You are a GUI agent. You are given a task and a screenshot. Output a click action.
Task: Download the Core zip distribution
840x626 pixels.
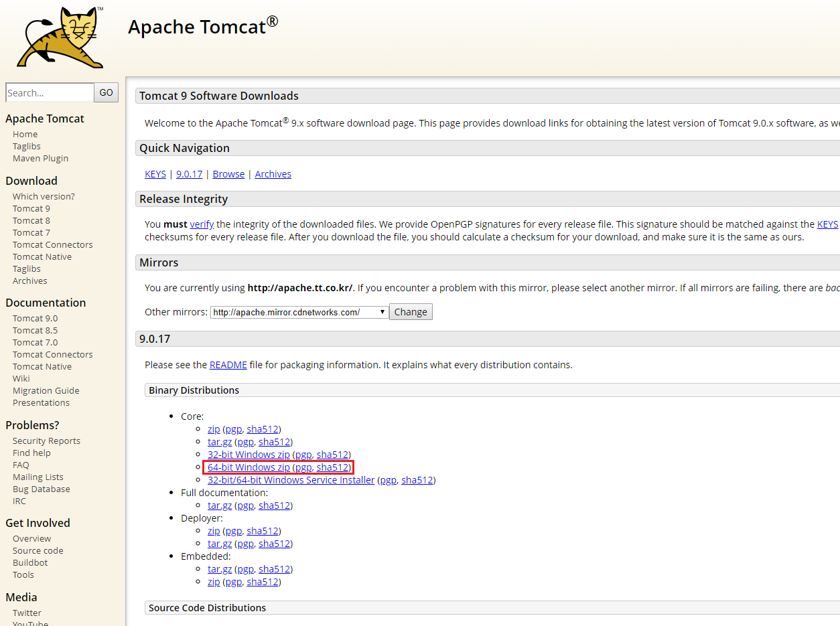pos(214,429)
